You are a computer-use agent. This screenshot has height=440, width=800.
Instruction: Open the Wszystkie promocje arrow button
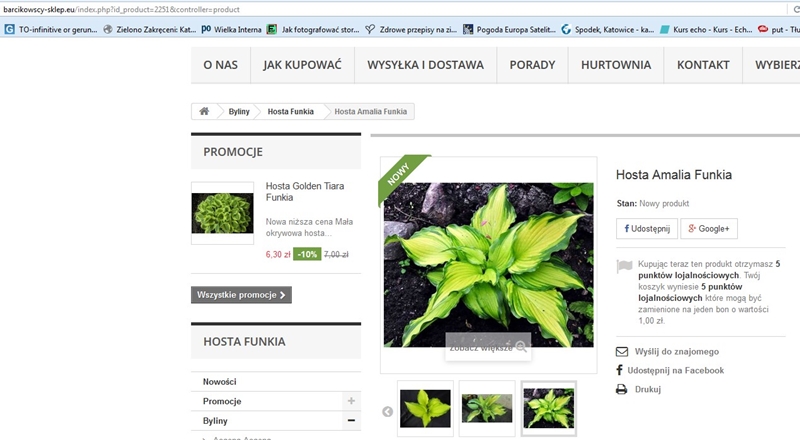click(x=241, y=295)
